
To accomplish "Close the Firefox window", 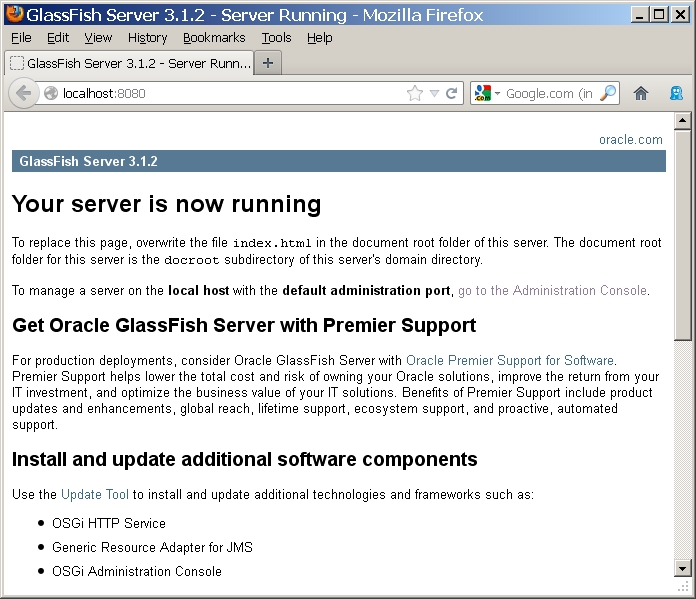I will point(680,15).
